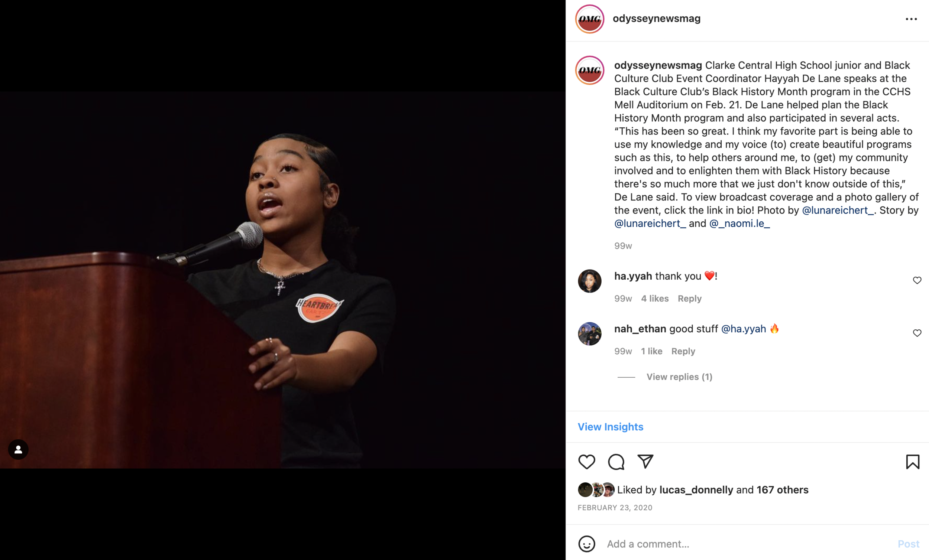Save post with bookmark icon
Image resolution: width=929 pixels, height=560 pixels.
913,462
